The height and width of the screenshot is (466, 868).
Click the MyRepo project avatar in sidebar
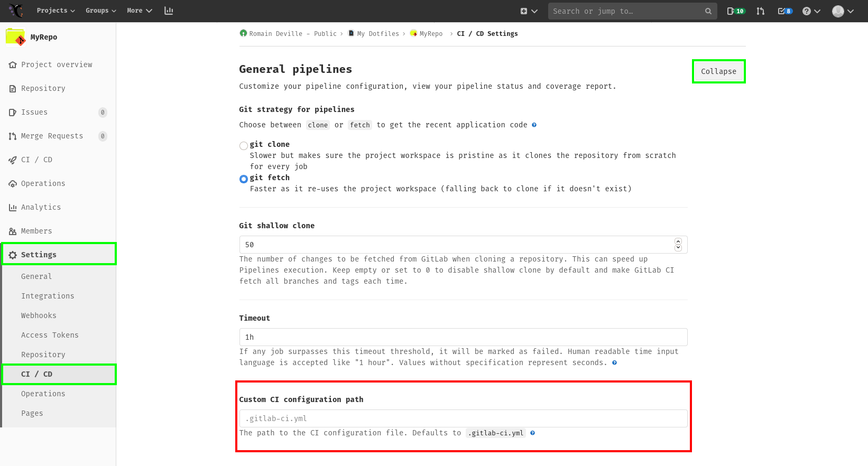click(15, 38)
